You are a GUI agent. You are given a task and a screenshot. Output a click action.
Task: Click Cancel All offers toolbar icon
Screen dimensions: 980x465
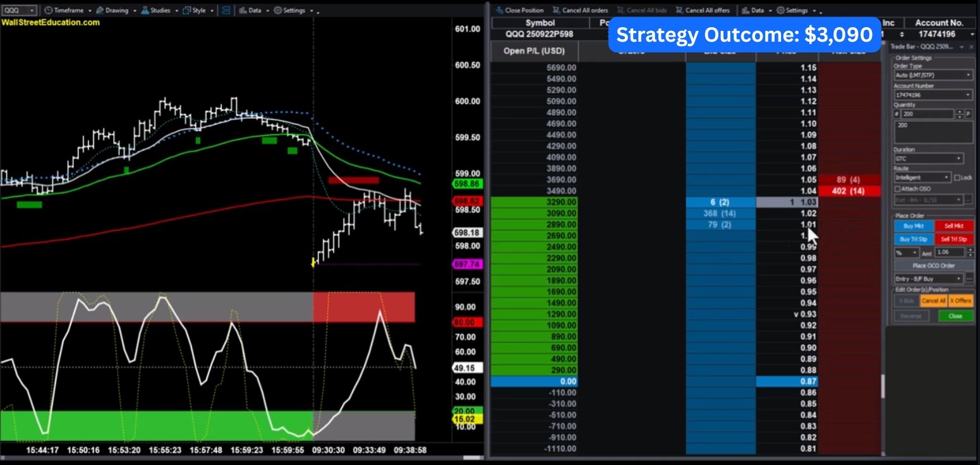click(703, 11)
